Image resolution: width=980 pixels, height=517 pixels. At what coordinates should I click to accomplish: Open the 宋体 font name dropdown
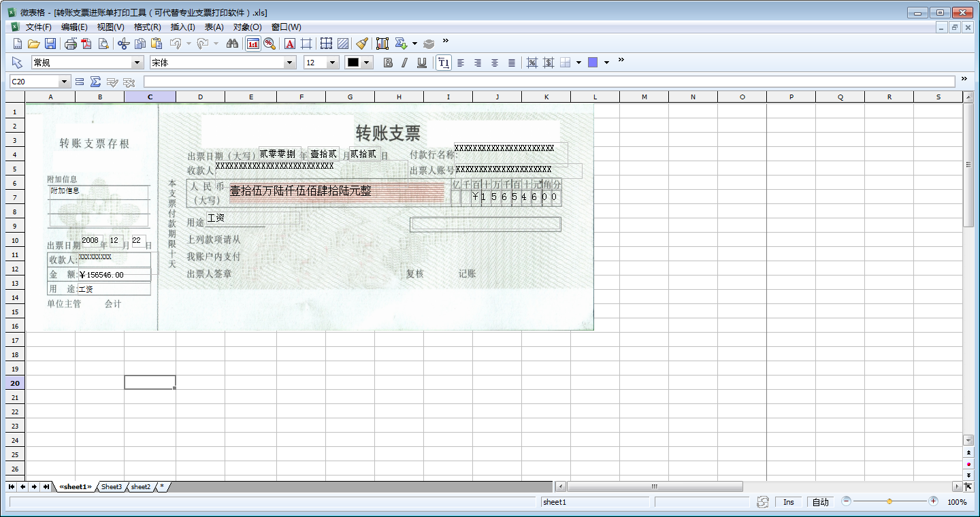[x=291, y=63]
